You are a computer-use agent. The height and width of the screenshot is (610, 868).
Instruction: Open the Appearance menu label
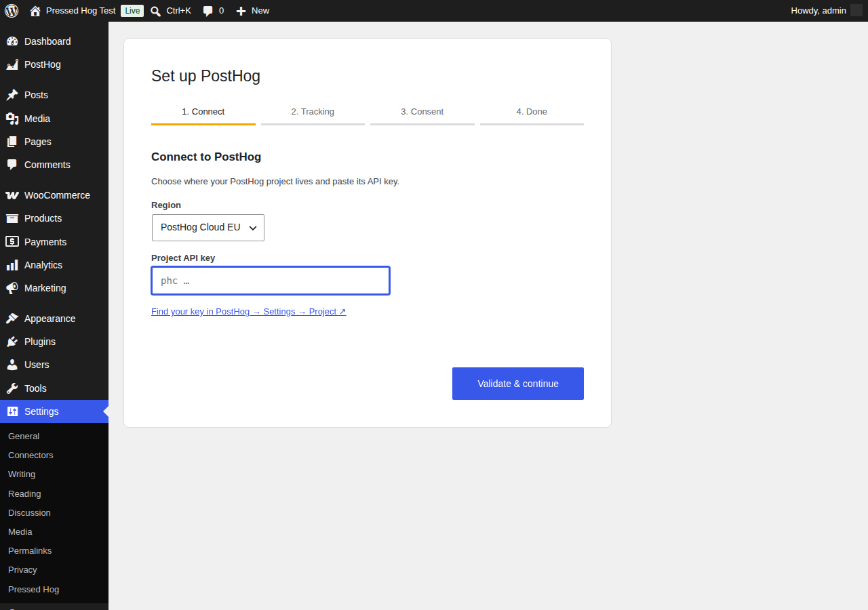pyautogui.click(x=50, y=319)
